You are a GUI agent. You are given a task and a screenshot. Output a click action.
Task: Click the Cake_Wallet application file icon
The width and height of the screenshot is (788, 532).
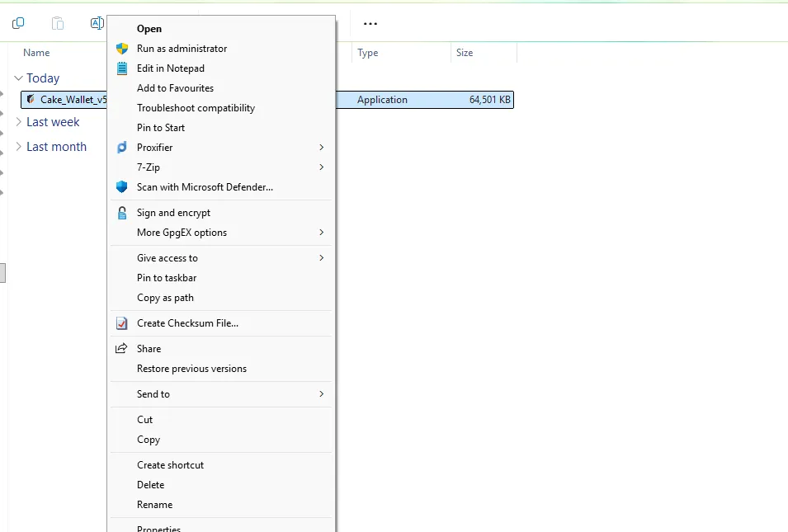tap(31, 100)
